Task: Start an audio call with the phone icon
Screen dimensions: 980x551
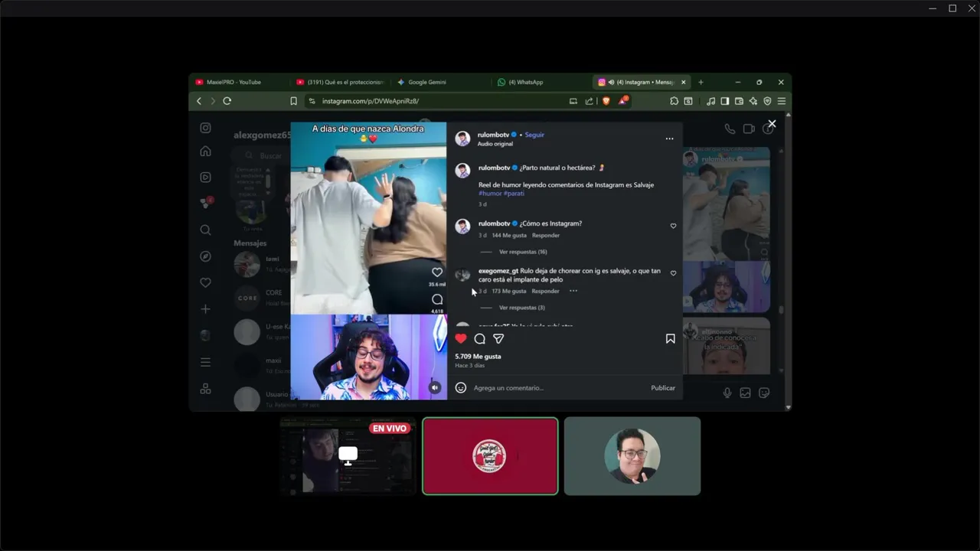Action: pos(730,129)
